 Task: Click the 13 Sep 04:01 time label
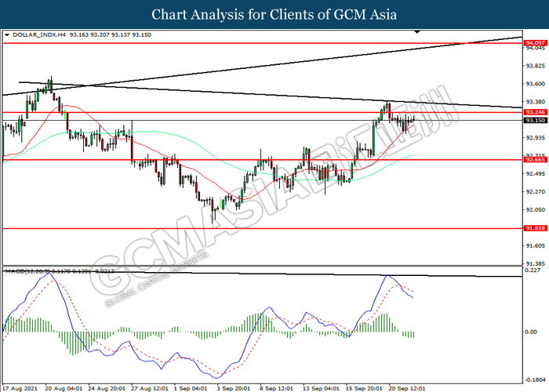(x=321, y=389)
